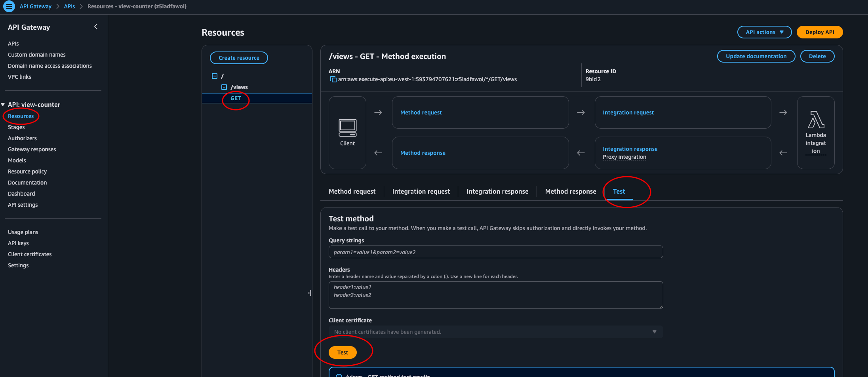Switch to the Integration request tab
The height and width of the screenshot is (377, 868).
coord(421,191)
